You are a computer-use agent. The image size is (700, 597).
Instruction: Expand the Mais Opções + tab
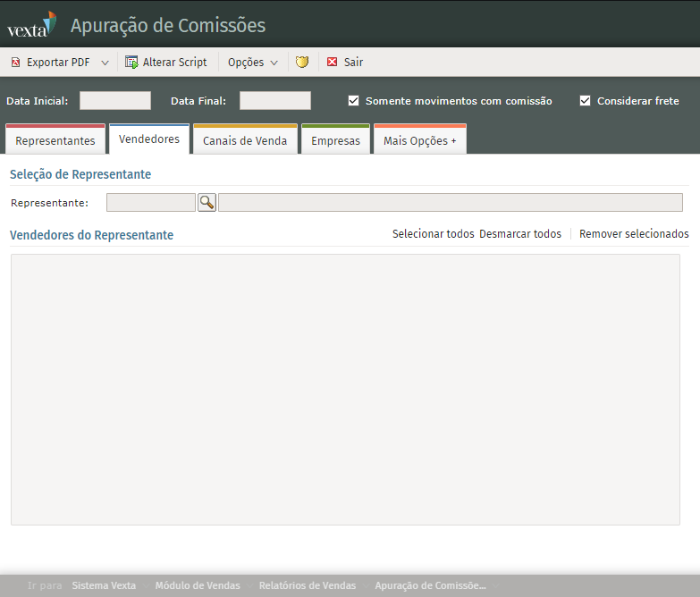tap(419, 140)
